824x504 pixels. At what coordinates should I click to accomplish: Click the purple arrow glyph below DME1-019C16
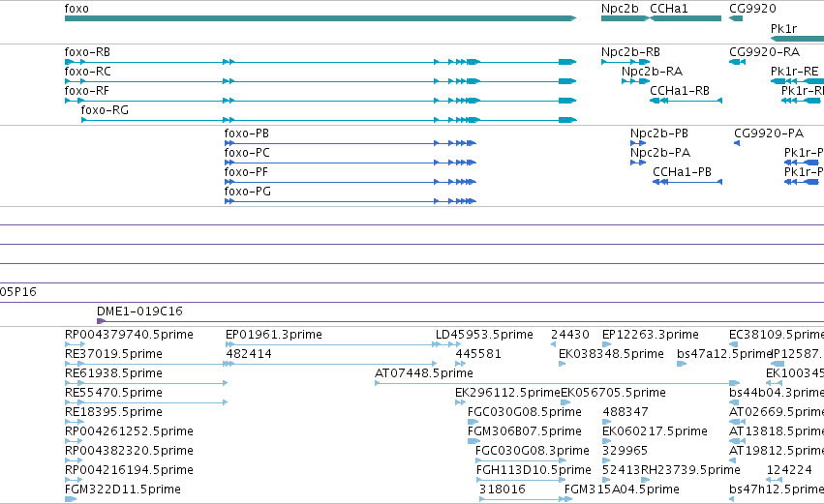point(101,321)
